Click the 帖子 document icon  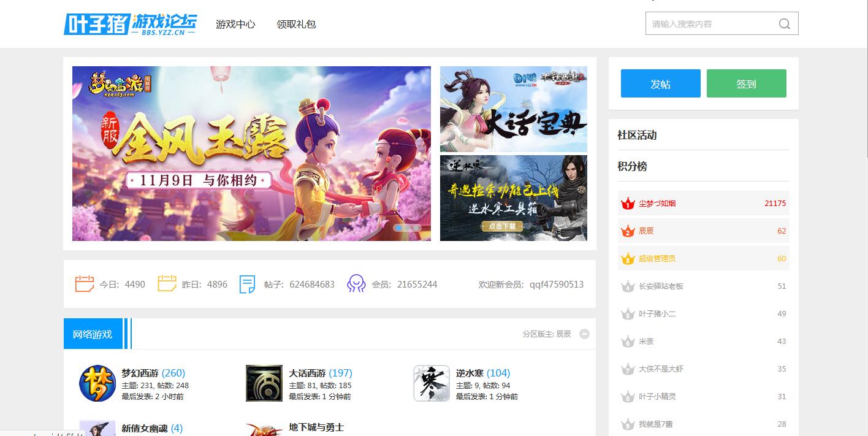click(x=247, y=284)
